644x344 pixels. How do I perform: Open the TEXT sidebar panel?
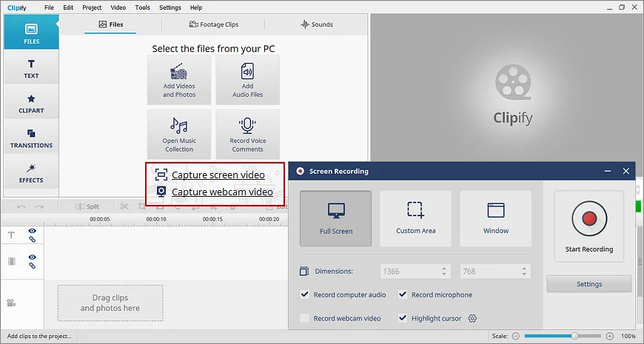31,69
